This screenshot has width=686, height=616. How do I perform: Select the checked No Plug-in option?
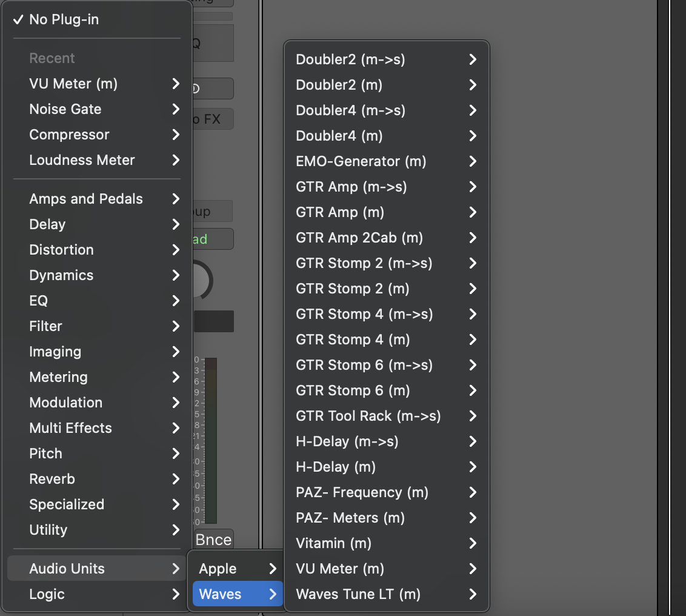(64, 19)
